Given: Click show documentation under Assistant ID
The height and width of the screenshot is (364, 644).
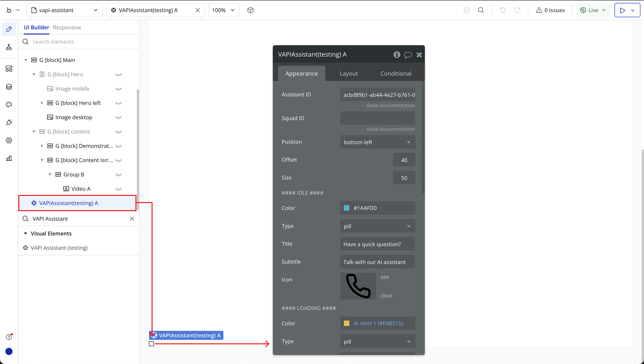Looking at the screenshot, I should pyautogui.click(x=390, y=105).
